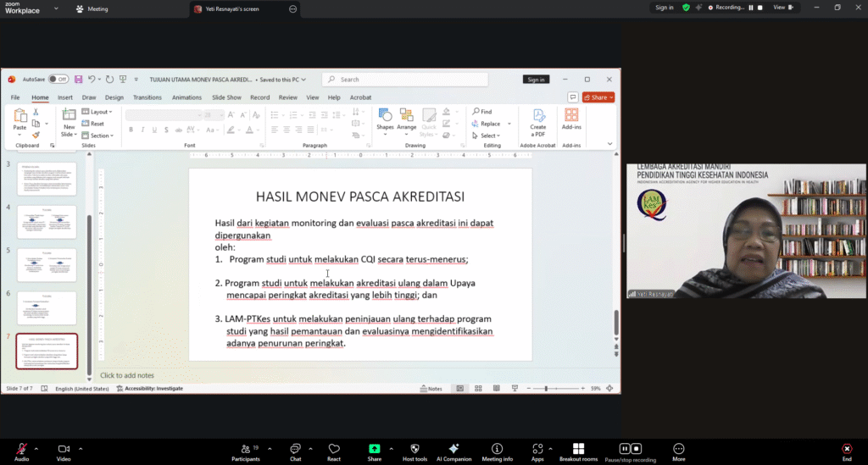Open the React emoji menu
This screenshot has height=465, width=868.
pos(334,449)
